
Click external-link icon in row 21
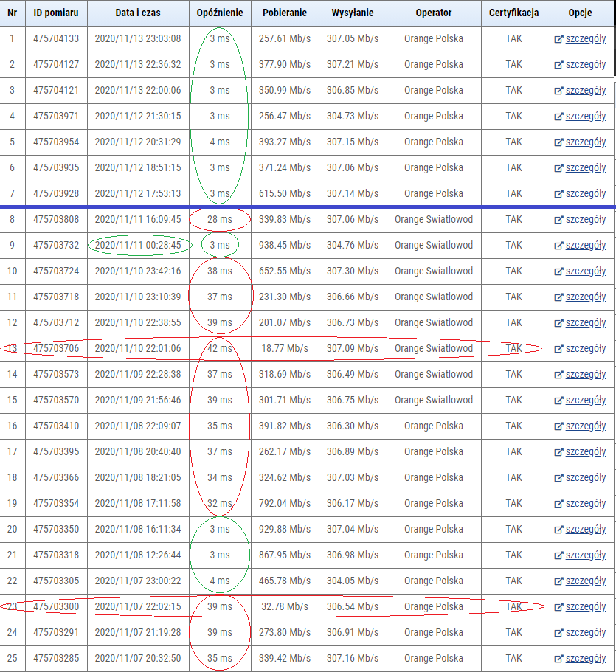tap(558, 555)
